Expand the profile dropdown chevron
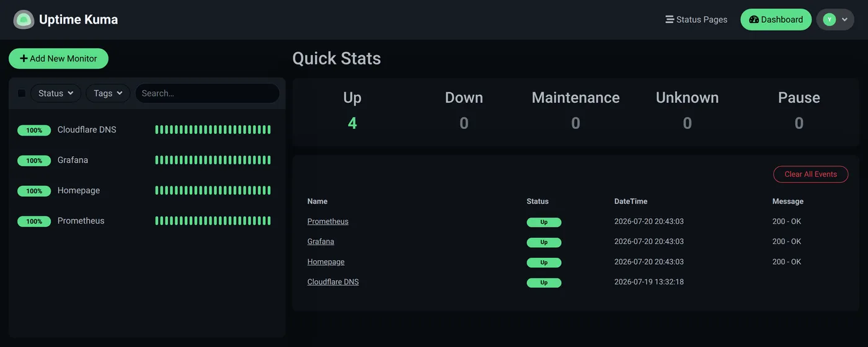868x347 pixels. coord(844,20)
